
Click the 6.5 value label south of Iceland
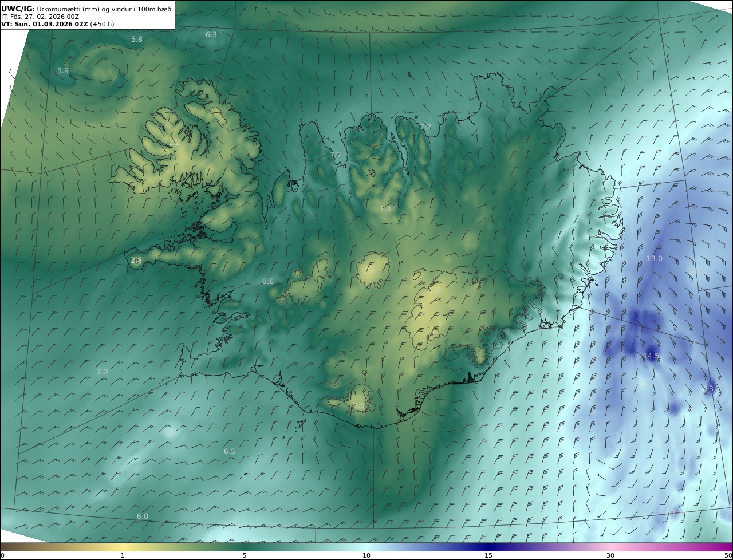230,452
